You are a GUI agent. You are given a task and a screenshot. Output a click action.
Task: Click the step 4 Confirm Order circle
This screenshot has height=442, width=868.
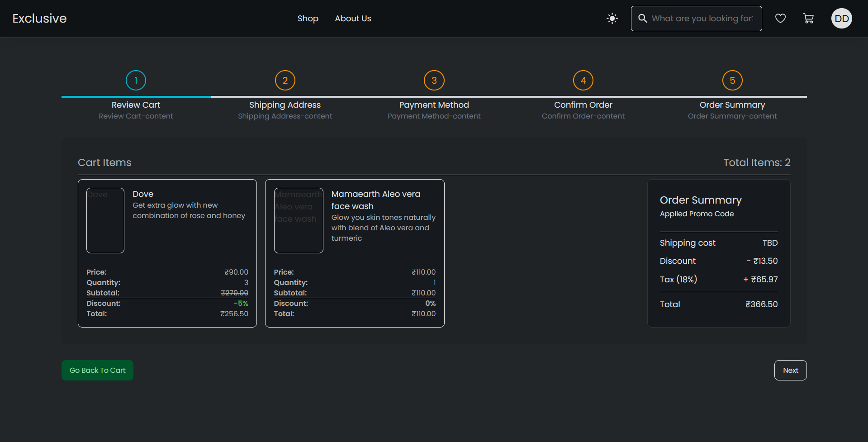point(583,81)
